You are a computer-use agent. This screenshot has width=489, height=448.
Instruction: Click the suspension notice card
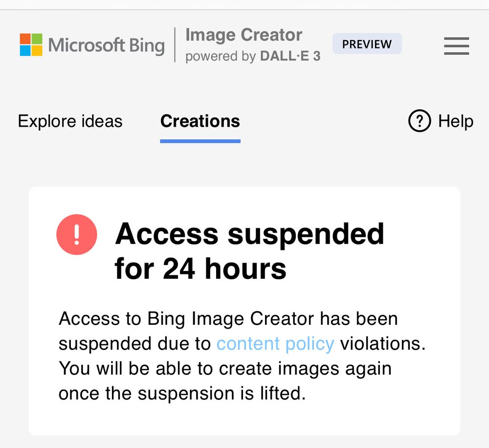click(244, 421)
